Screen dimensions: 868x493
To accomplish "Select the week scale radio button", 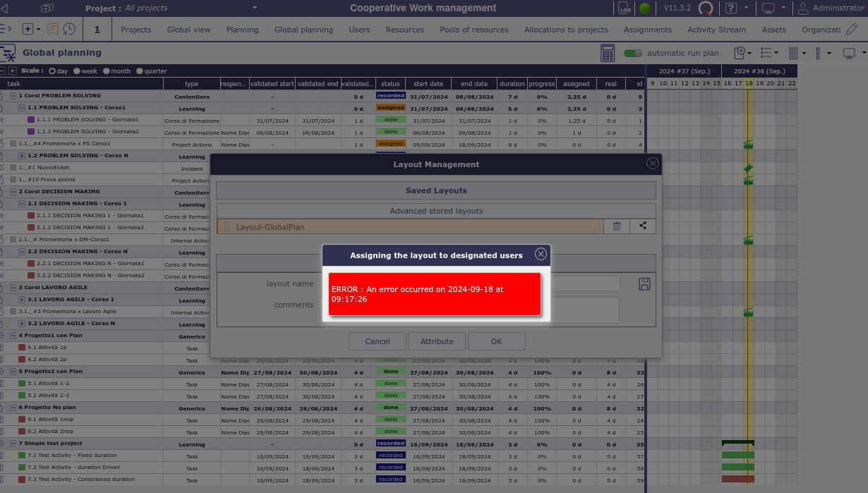I will (77, 71).
